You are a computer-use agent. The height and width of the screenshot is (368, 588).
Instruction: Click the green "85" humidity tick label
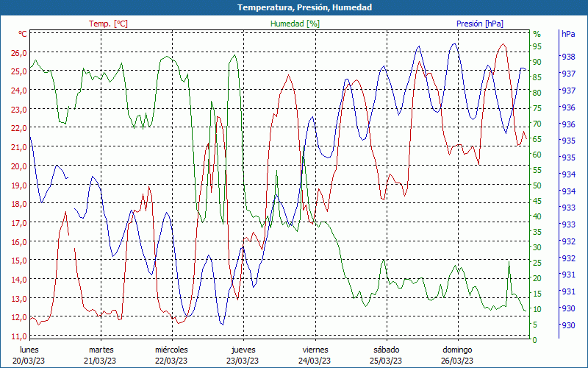tap(537, 77)
